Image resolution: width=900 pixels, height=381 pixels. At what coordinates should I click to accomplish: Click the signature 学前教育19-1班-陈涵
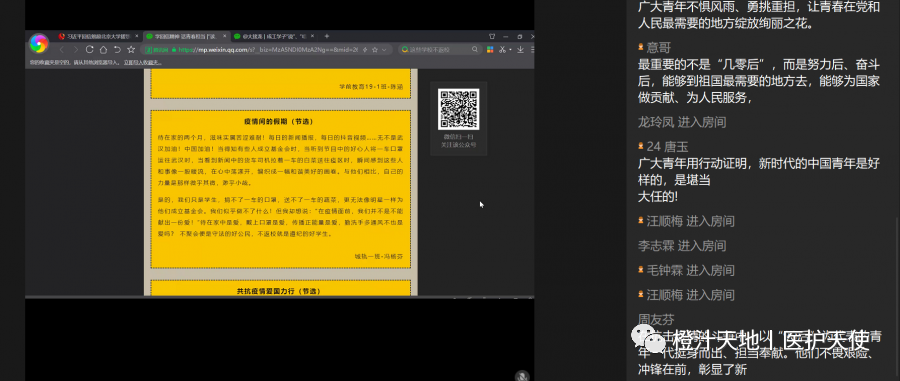(x=371, y=87)
